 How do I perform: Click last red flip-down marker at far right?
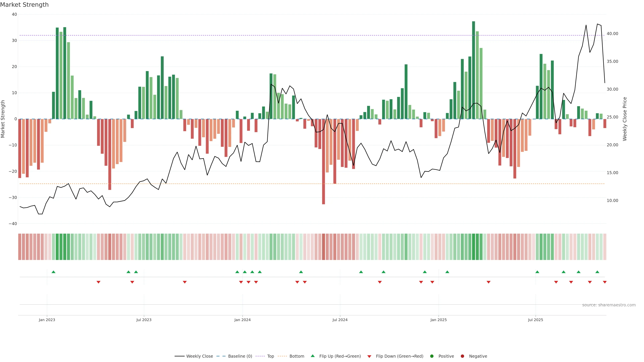click(x=604, y=282)
